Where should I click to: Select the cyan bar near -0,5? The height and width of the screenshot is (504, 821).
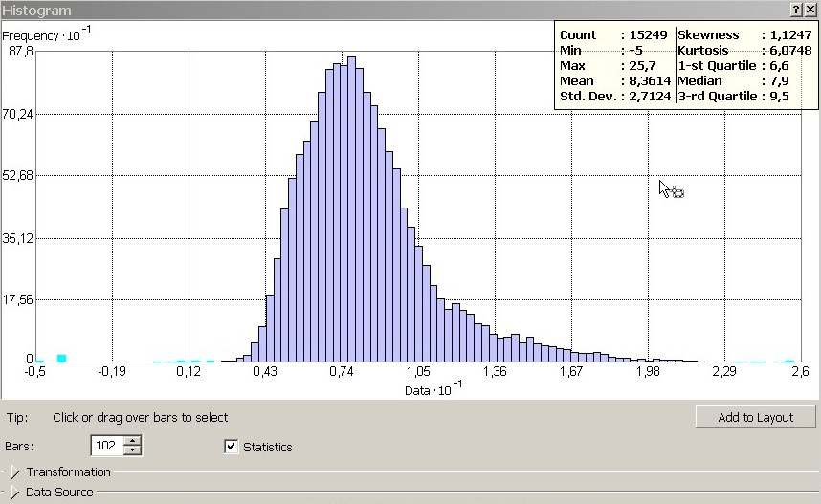(61, 359)
